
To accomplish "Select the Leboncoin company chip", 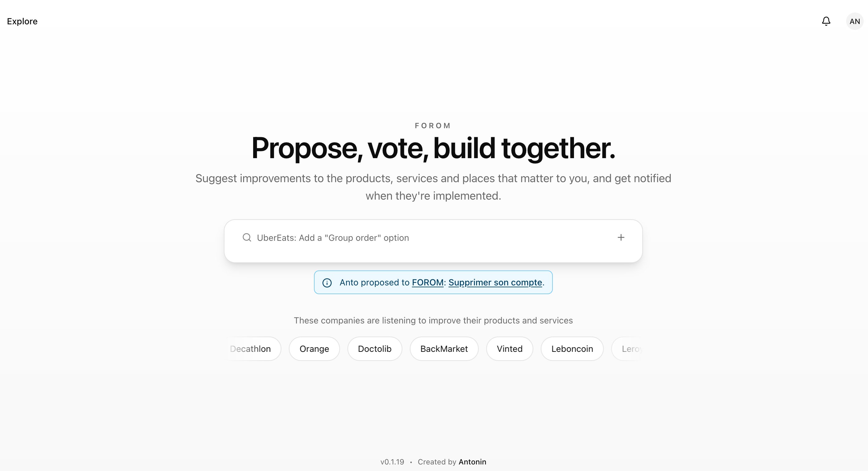I will click(x=572, y=349).
